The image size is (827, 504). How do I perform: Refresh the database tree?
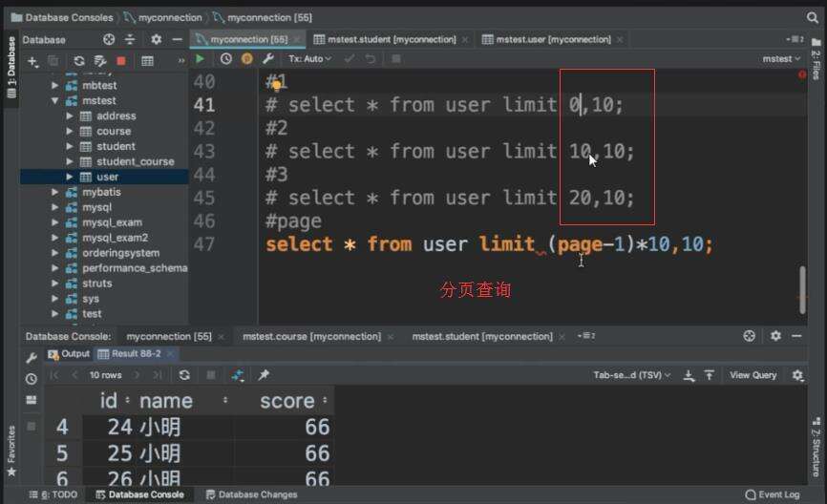pyautogui.click(x=79, y=61)
